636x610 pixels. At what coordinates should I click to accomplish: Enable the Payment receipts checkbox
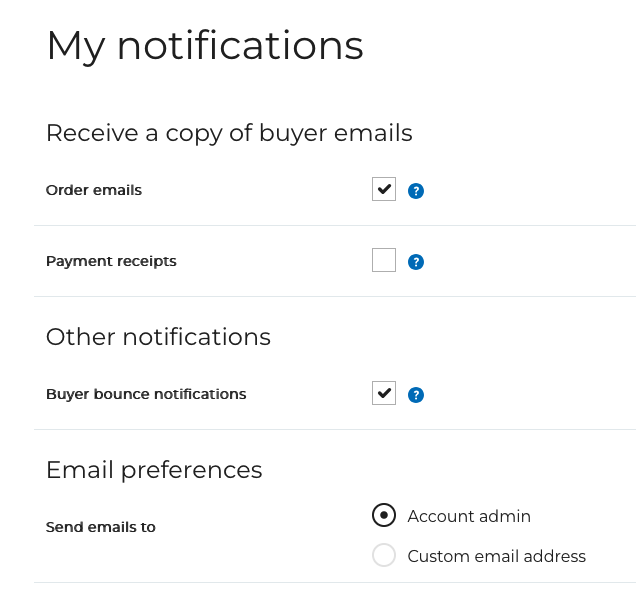[x=384, y=260]
